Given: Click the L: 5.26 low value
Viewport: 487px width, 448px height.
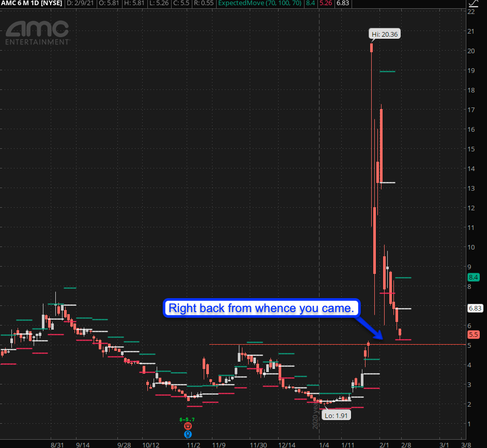Looking at the screenshot, I should pos(159,3).
